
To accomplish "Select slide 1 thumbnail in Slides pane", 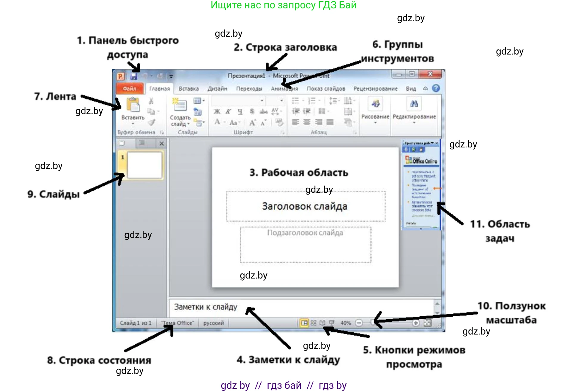I will pos(144,165).
